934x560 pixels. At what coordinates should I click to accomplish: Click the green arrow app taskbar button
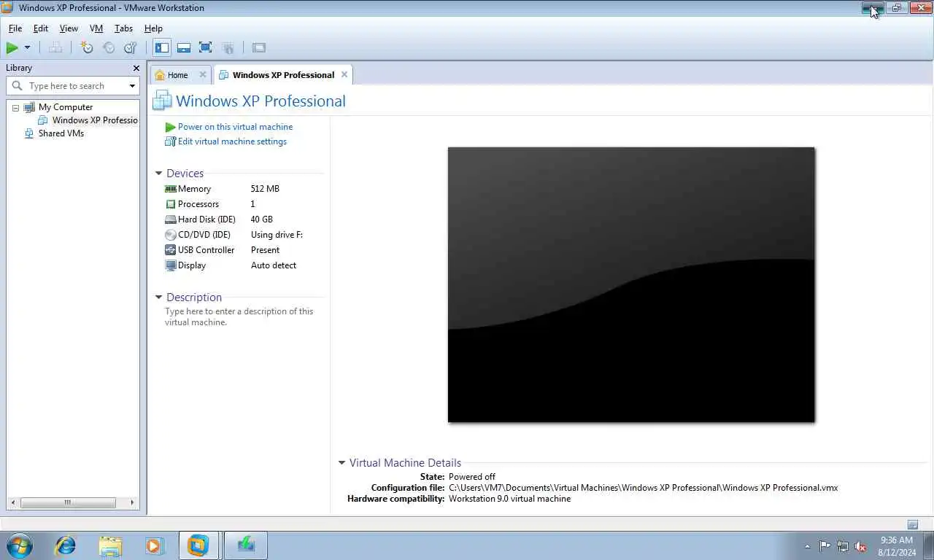pos(246,545)
